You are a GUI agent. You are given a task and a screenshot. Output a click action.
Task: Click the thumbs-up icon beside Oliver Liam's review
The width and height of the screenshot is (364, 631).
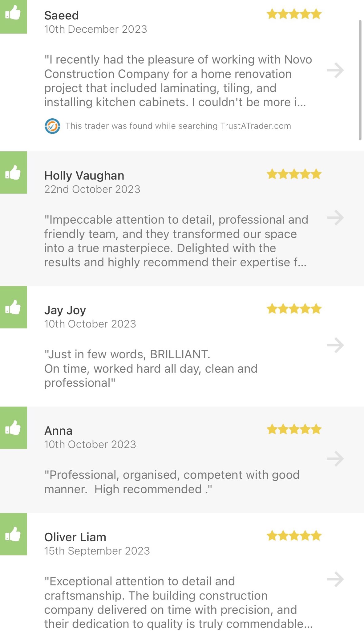[13, 534]
